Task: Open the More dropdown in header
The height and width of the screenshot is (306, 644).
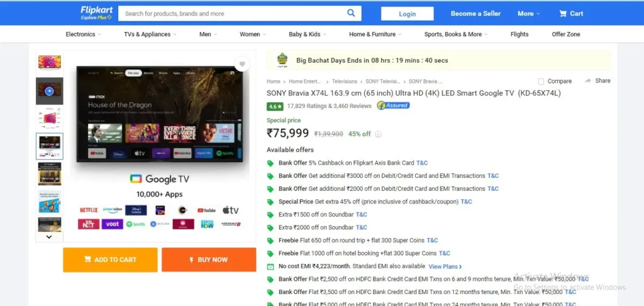Action: click(528, 14)
